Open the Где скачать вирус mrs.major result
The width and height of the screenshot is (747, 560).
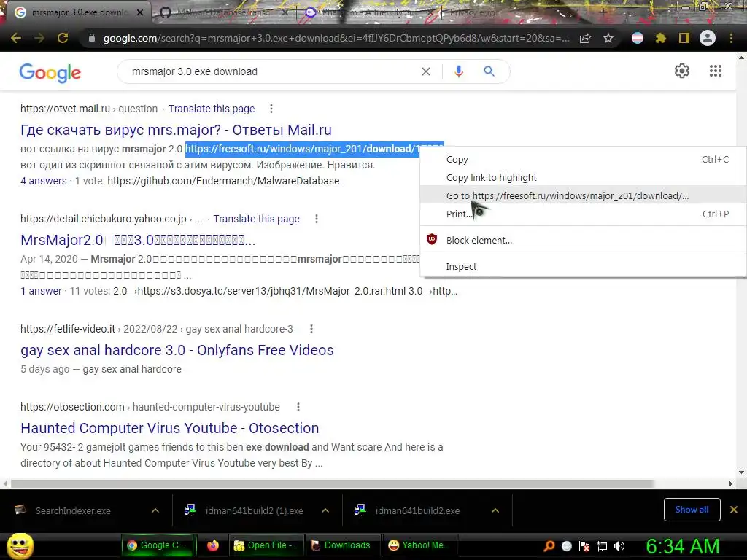tap(176, 130)
